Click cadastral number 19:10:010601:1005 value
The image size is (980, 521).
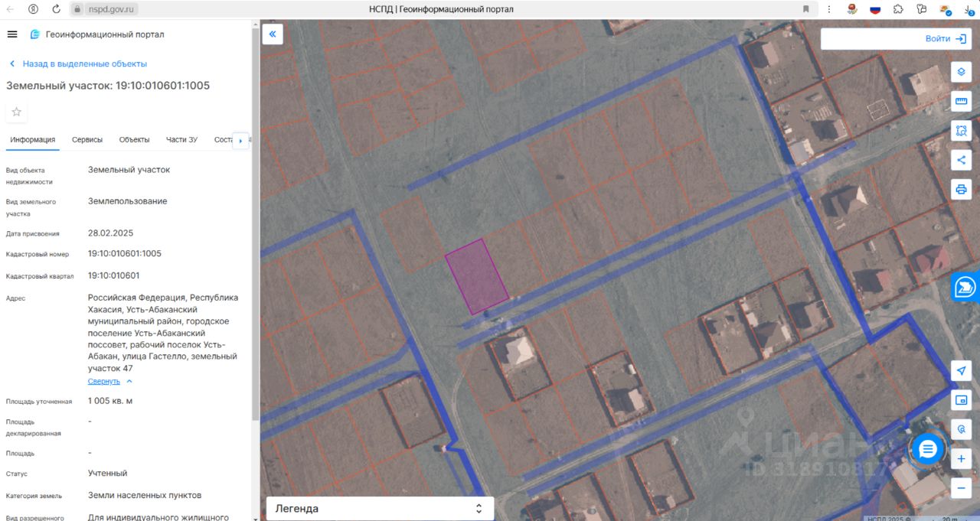125,253
